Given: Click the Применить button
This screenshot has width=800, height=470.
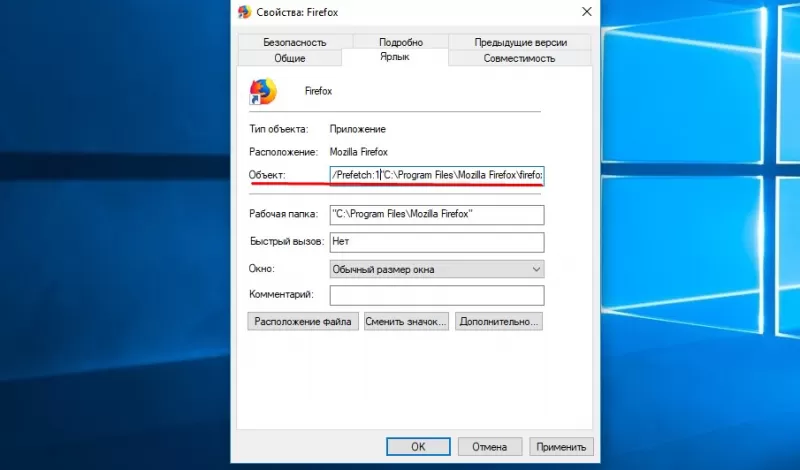Looking at the screenshot, I should pyautogui.click(x=561, y=447).
